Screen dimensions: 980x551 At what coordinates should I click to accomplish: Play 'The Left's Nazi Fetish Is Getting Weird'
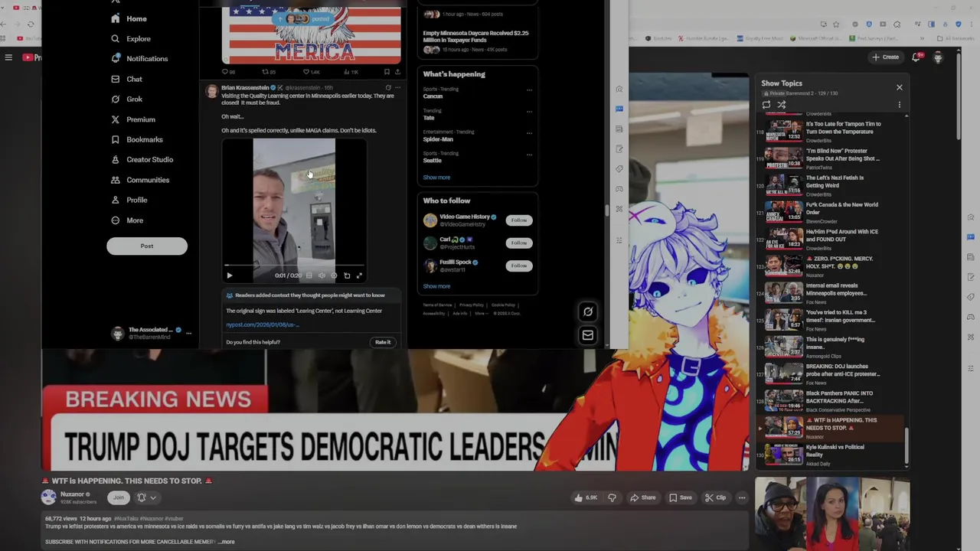[x=831, y=184]
